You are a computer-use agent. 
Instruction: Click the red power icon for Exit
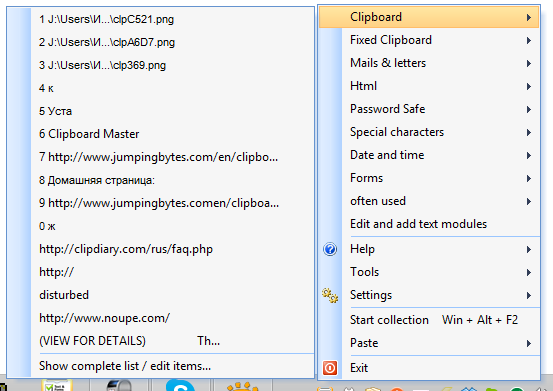point(330,368)
